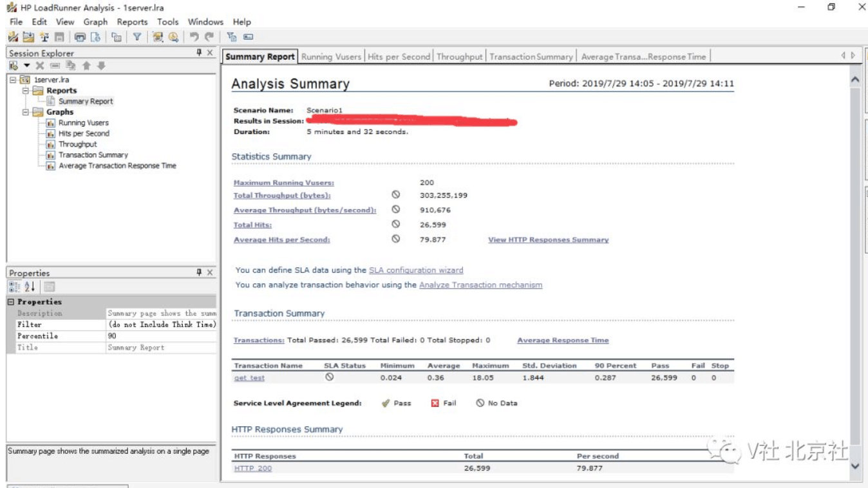This screenshot has width=868, height=488.
Task: Toggle the pin on the Properties panel
Action: 200,272
